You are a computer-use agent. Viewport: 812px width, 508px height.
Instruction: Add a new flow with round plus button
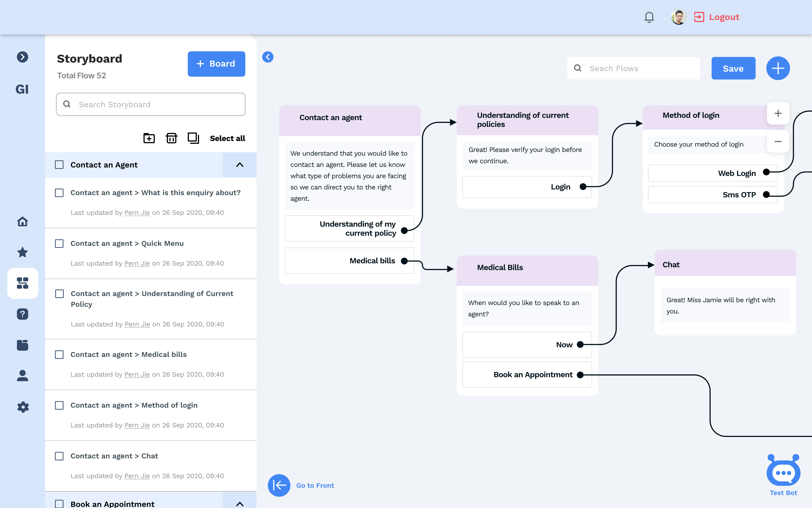[778, 68]
